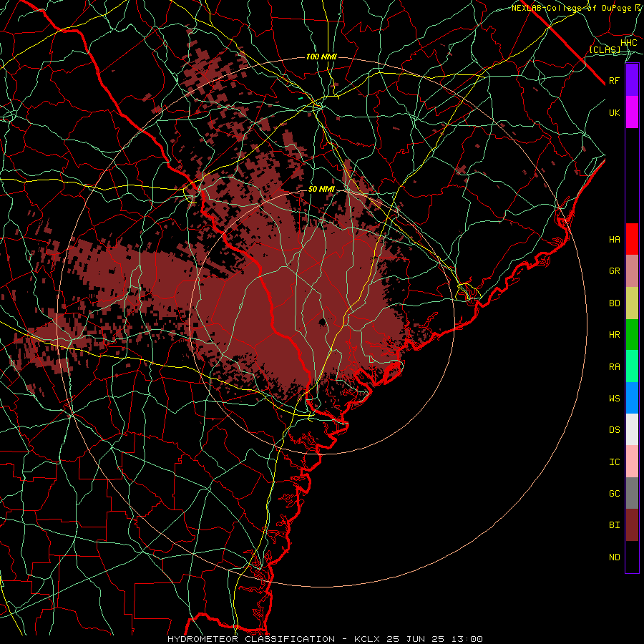
Task: Click the WS legend label
Action: point(615,398)
